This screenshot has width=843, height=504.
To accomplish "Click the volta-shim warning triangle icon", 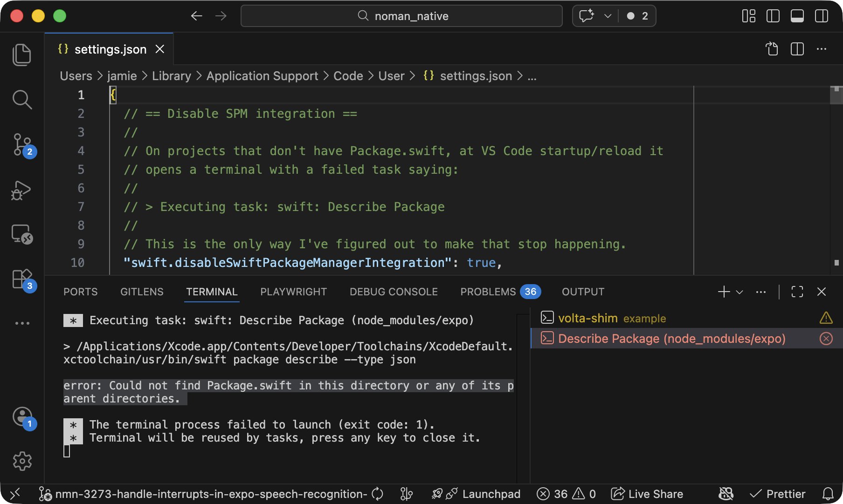I will coord(826,318).
